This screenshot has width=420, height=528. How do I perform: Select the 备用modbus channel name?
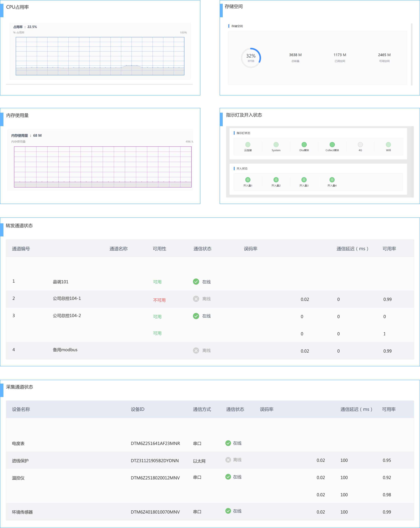click(x=65, y=350)
